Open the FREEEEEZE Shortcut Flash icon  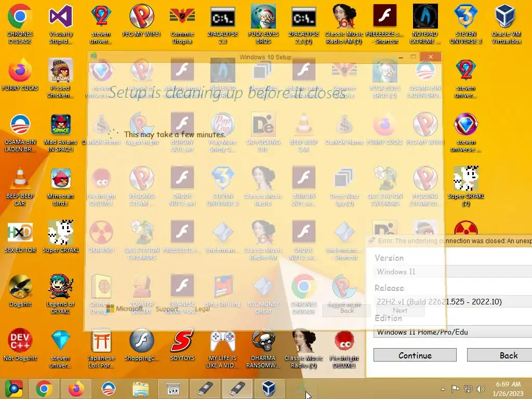click(385, 24)
